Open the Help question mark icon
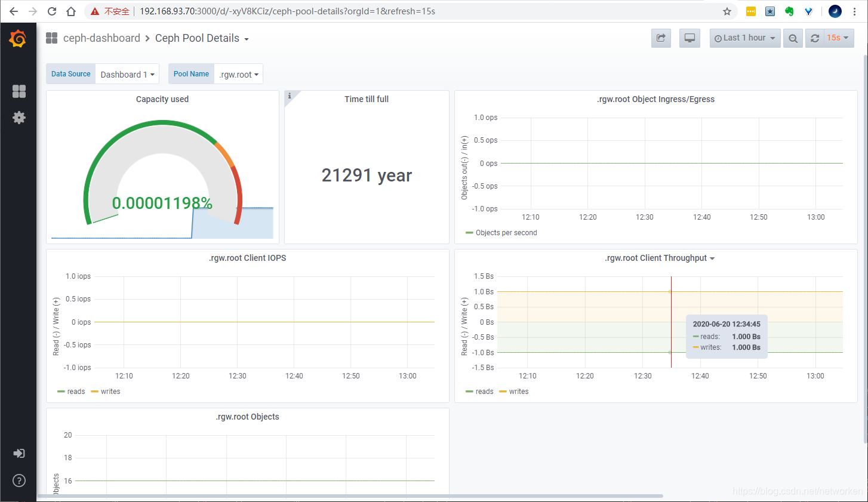Viewport: 868px width, 502px height. (x=19, y=481)
